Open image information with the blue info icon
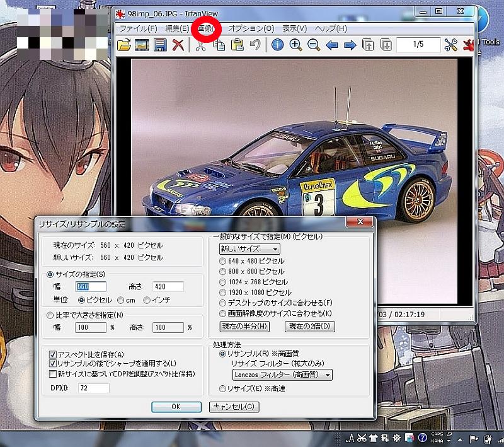The image size is (504, 447). coord(277,45)
